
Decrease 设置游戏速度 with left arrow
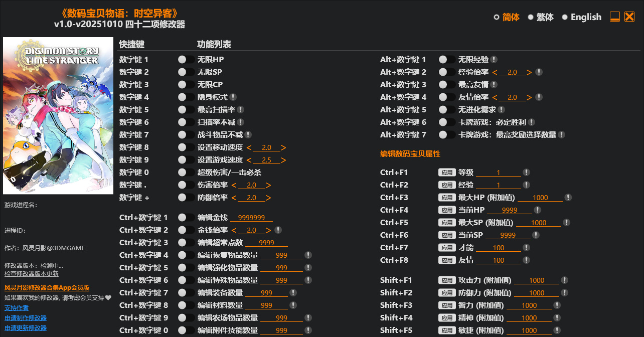tap(249, 160)
